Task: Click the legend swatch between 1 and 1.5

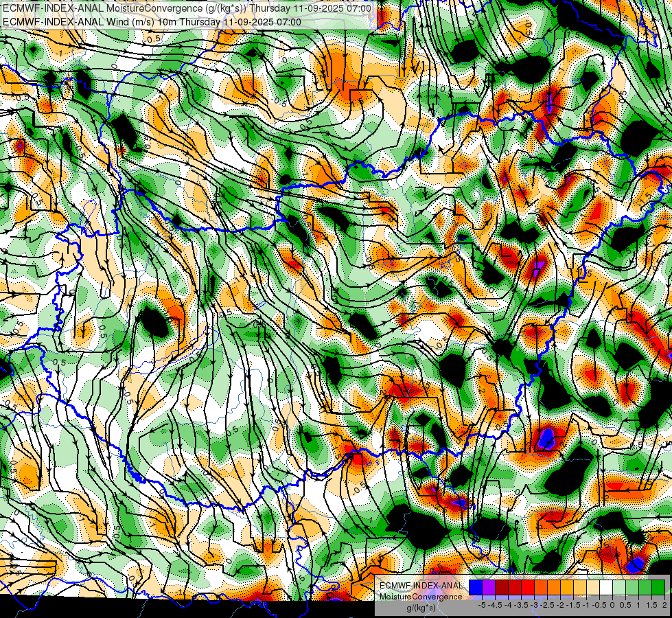Action: 645,588
